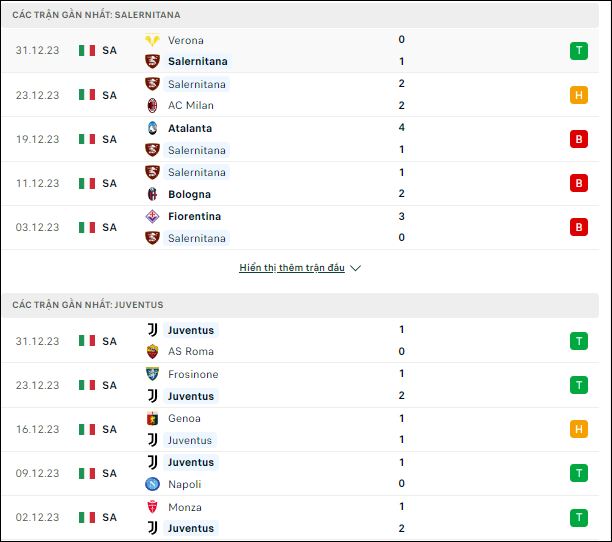
Task: Click the Bologna club crest
Action: pyautogui.click(x=152, y=194)
